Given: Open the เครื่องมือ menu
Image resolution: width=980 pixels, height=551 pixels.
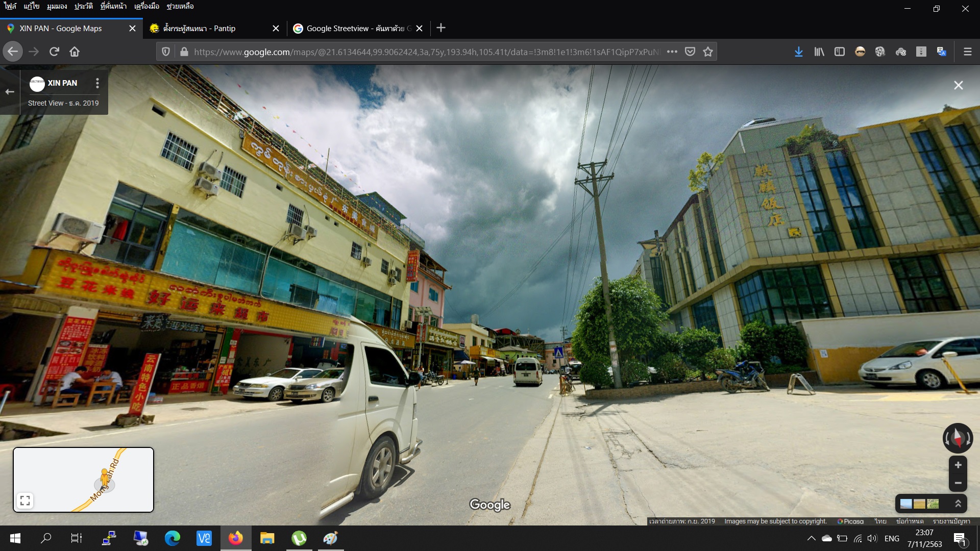Looking at the screenshot, I should [146, 6].
